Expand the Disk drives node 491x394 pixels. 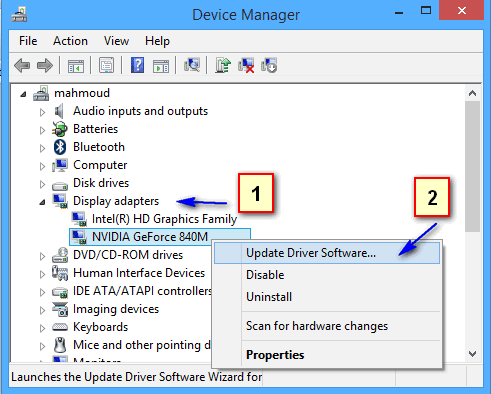(x=42, y=184)
